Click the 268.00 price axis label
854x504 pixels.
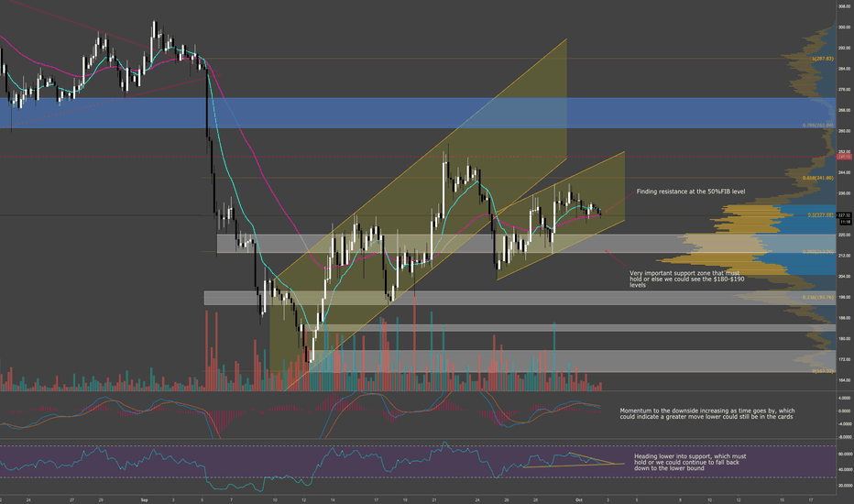click(x=845, y=110)
